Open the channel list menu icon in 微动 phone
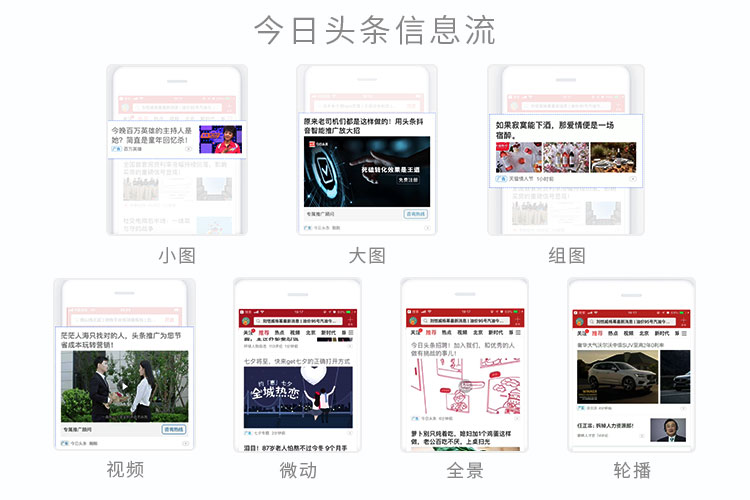 tap(351, 332)
